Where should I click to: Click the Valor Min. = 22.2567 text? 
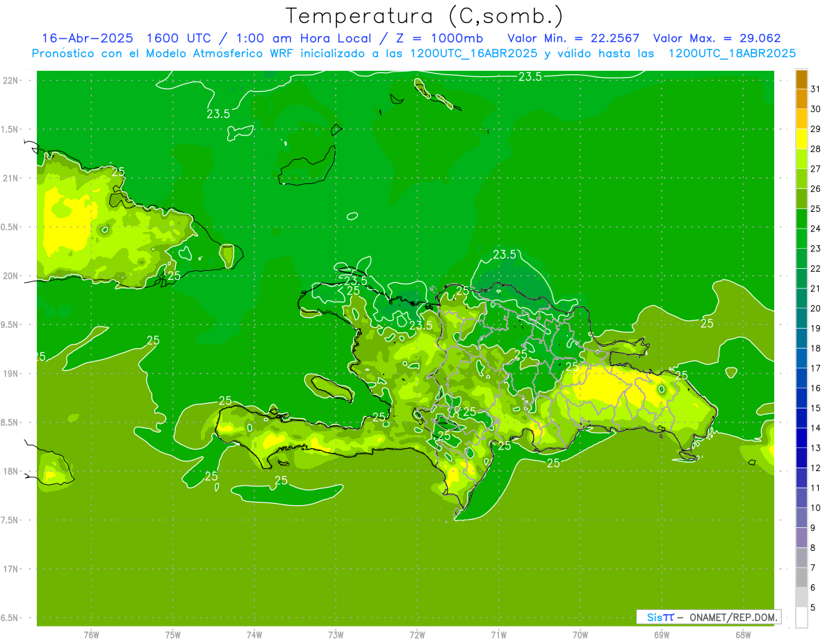573,38
